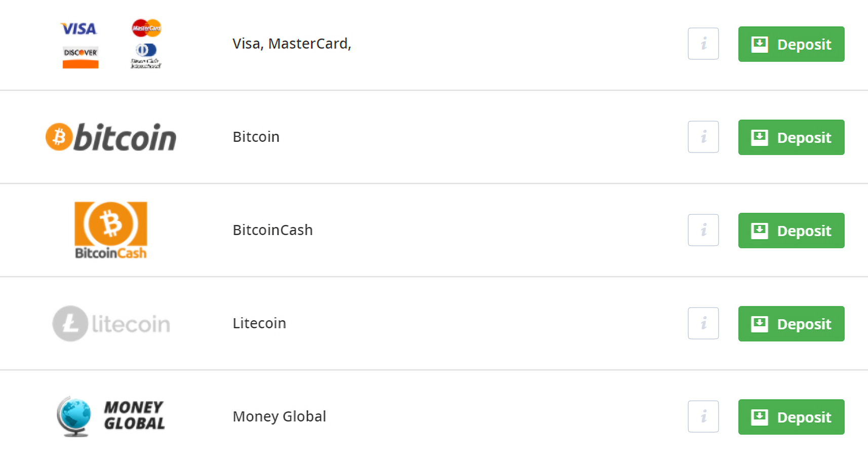This screenshot has width=868, height=459.
Task: Click the Diners Club logo
Action: (146, 56)
